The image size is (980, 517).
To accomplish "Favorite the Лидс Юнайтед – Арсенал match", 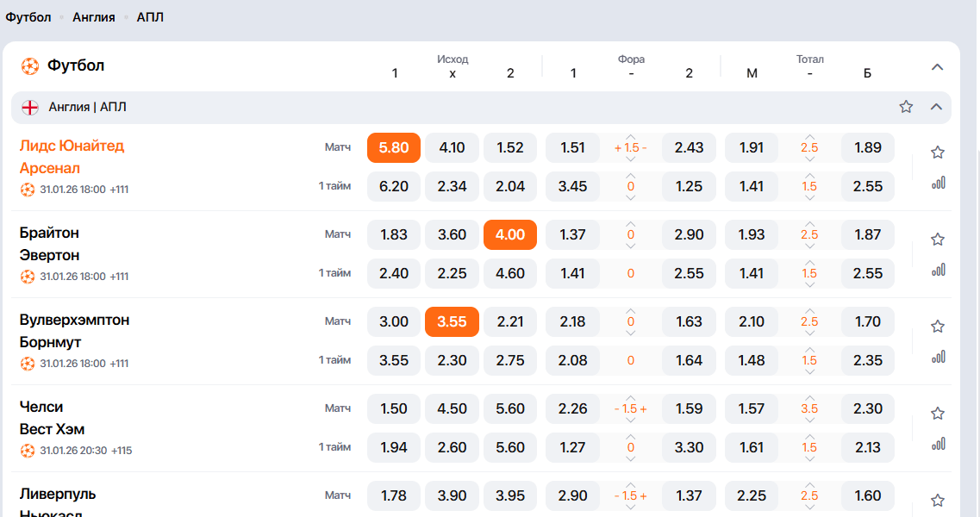I will tap(938, 153).
